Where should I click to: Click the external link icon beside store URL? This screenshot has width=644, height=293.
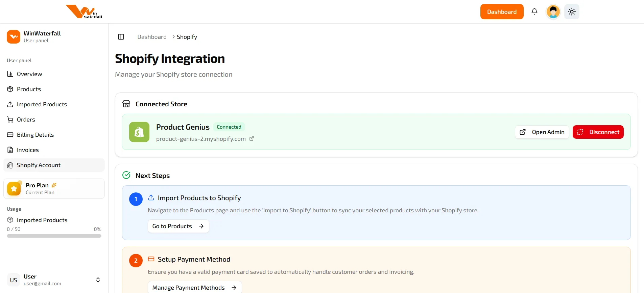click(x=252, y=139)
